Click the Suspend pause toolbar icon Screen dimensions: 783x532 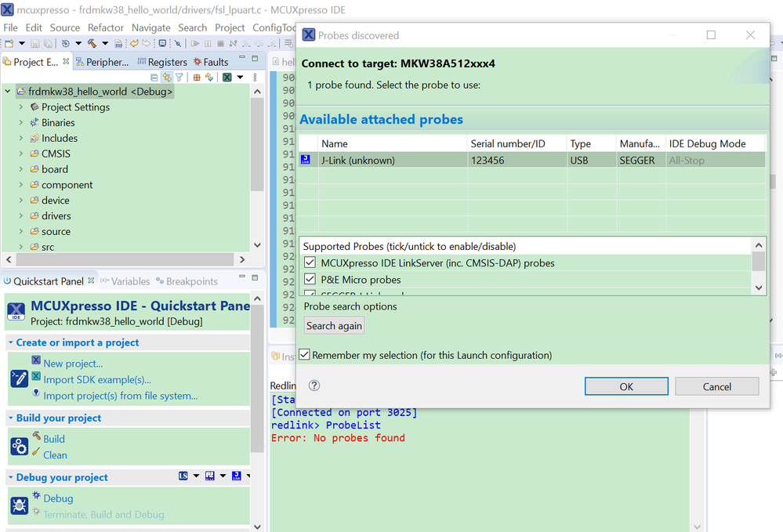(x=208, y=43)
